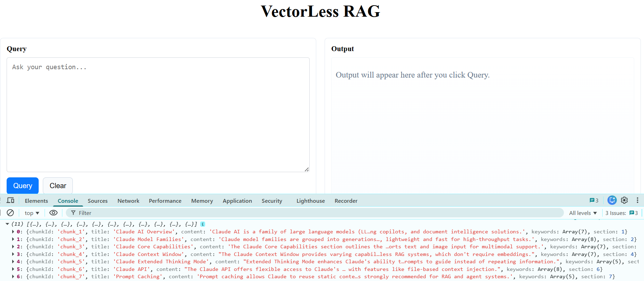Click the issues counter beside AI assistance icon
This screenshot has width=644, height=281.
594,200
